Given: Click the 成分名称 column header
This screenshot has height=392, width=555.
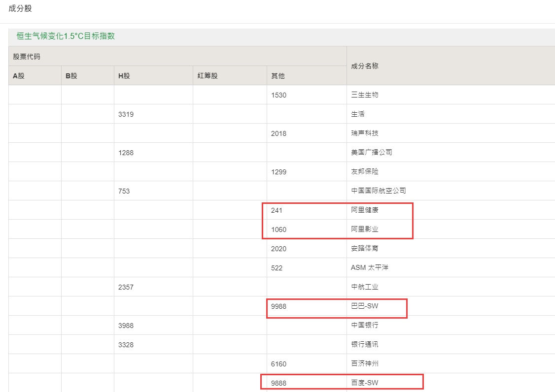Looking at the screenshot, I should [365, 66].
